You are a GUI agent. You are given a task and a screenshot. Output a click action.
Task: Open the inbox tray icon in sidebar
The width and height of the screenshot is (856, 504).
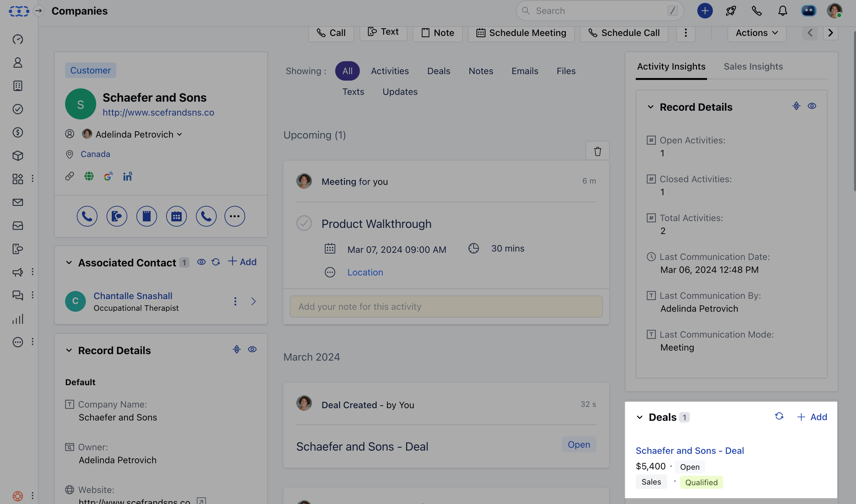18,226
